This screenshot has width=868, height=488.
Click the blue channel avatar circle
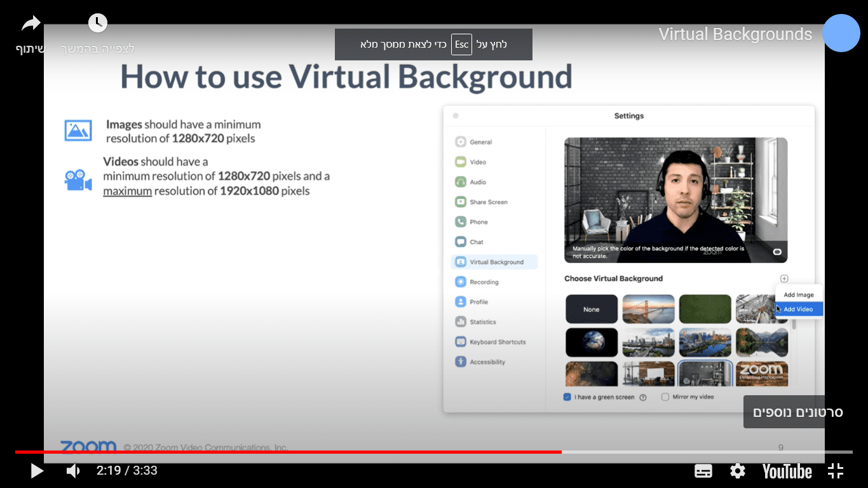(841, 33)
